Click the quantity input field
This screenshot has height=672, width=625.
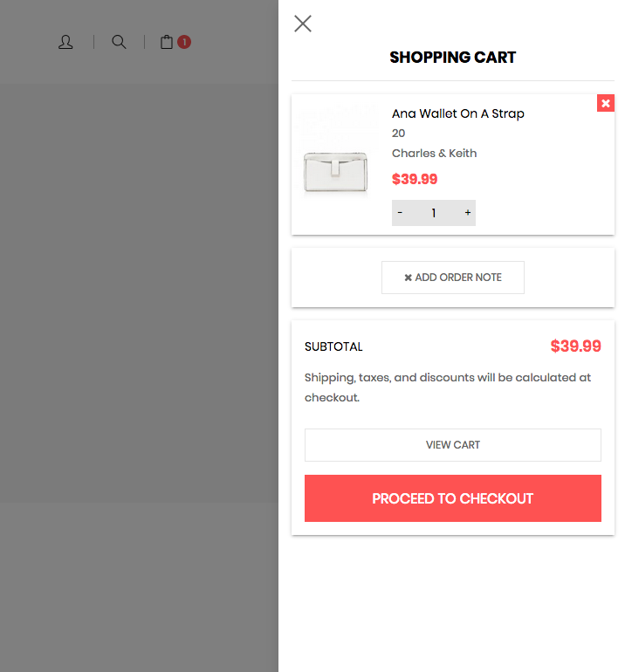[434, 213]
